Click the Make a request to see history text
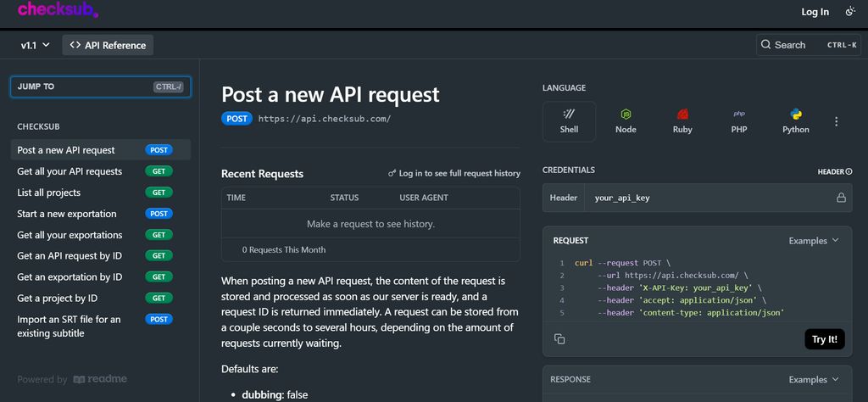Screen dimensions: 868x402 point(371,224)
